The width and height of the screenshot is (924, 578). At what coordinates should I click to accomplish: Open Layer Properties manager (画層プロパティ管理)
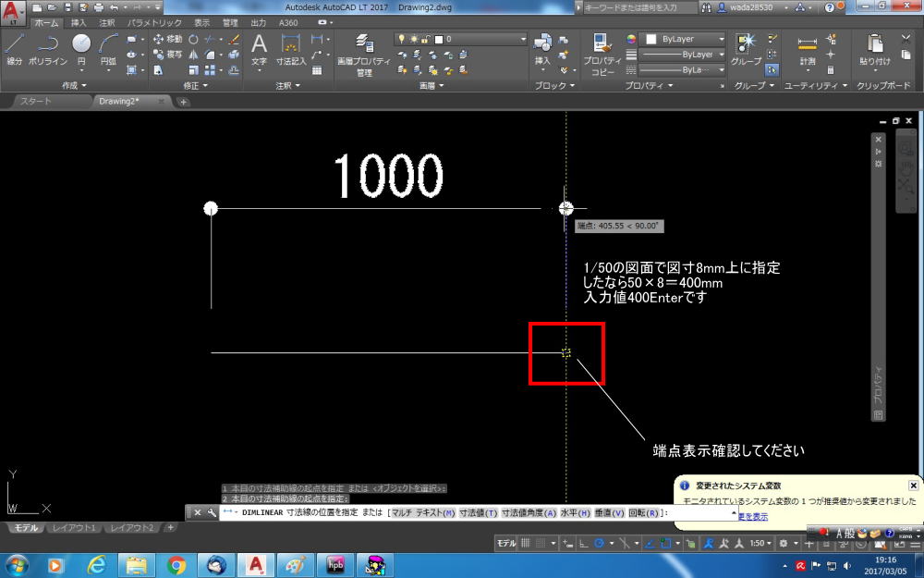pos(363,55)
